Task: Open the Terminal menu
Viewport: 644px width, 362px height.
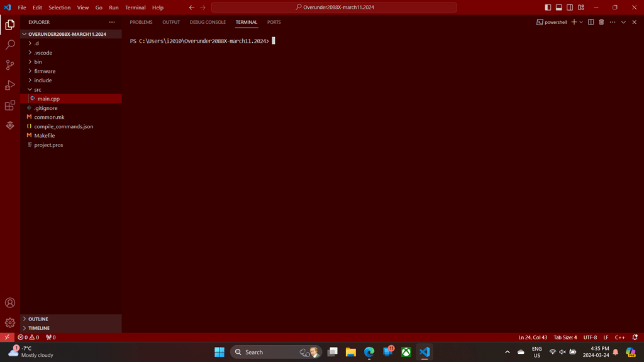Action: [135, 7]
